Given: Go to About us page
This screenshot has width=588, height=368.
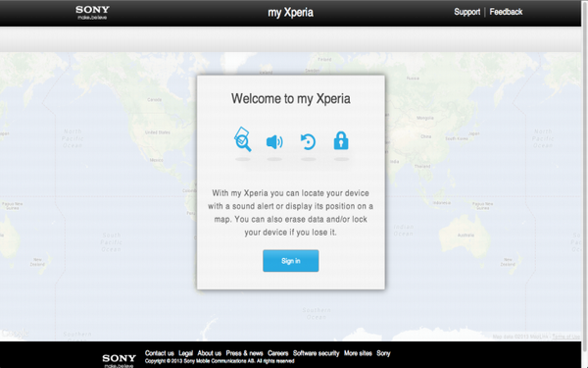Looking at the screenshot, I should coord(210,353).
